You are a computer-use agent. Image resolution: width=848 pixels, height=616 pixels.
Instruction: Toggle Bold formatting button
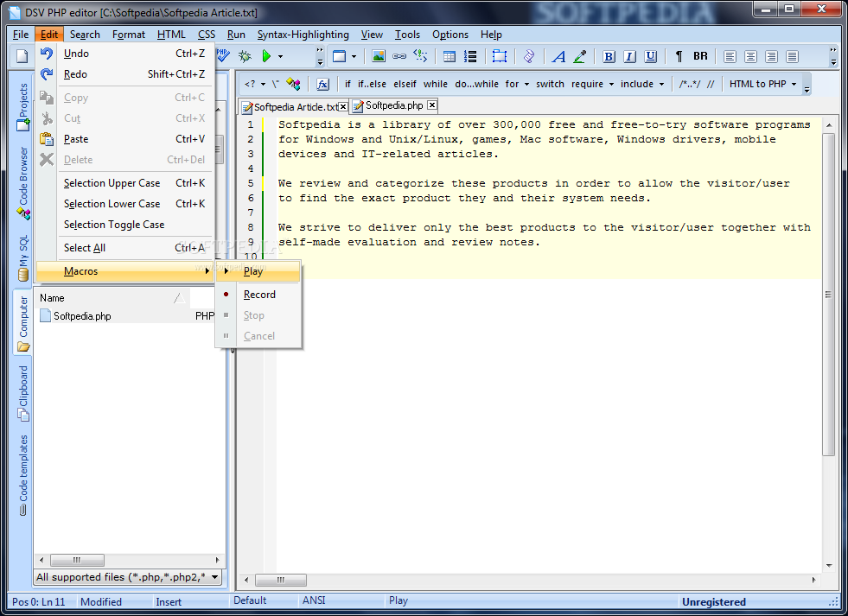pyautogui.click(x=609, y=56)
